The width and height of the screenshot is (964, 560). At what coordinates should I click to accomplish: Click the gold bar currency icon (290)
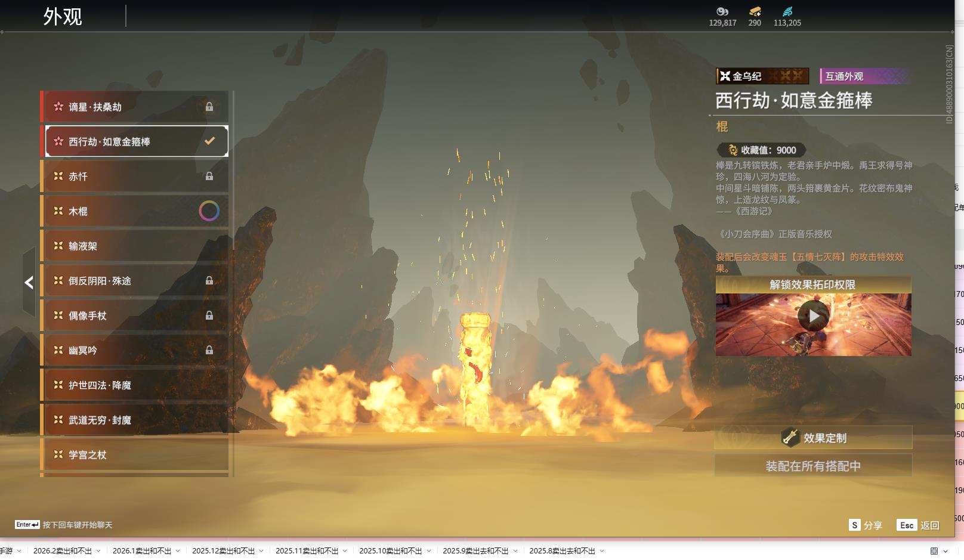[x=755, y=11]
